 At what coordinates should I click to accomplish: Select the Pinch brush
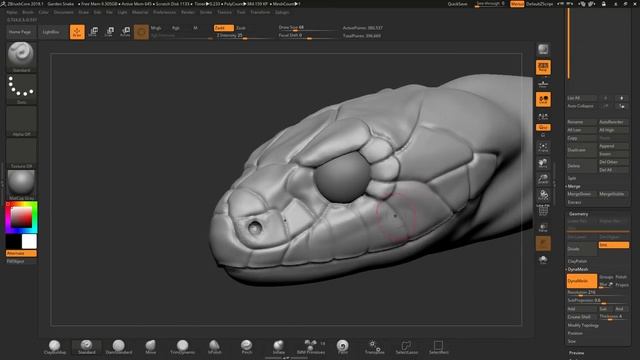tap(247, 347)
